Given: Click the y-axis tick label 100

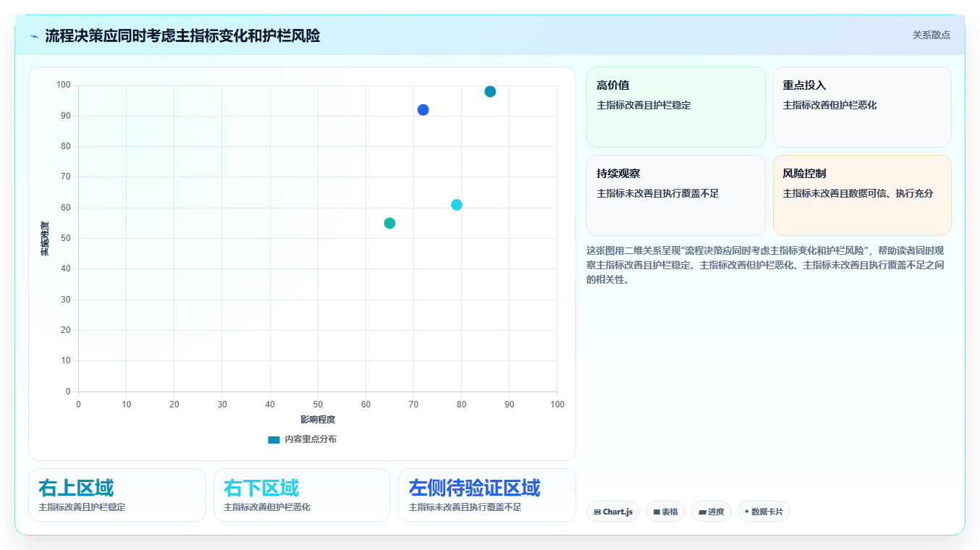Looking at the screenshot, I should pos(64,85).
